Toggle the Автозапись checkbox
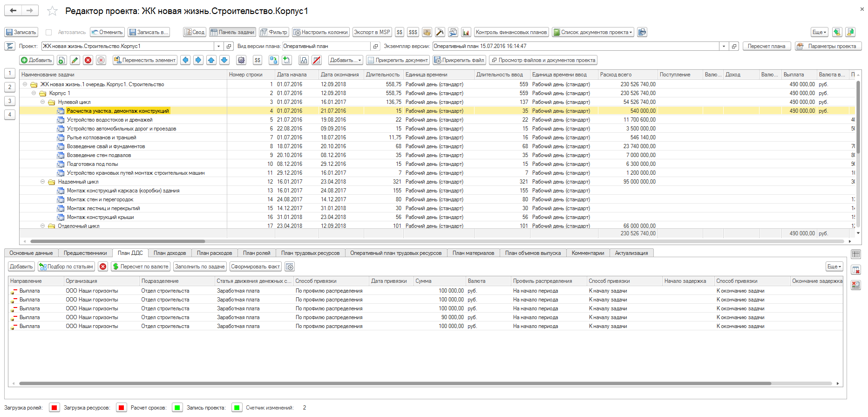Viewport: 868px width, 417px height. (x=48, y=32)
